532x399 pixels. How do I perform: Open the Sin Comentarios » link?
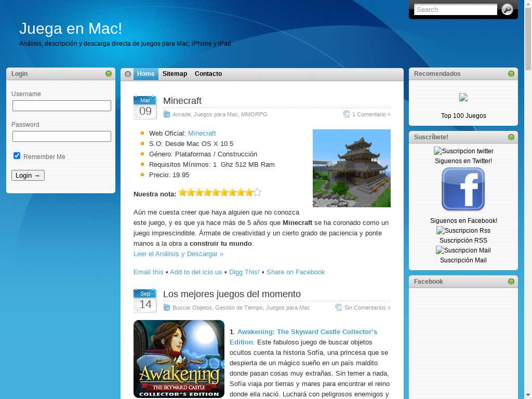367,308
